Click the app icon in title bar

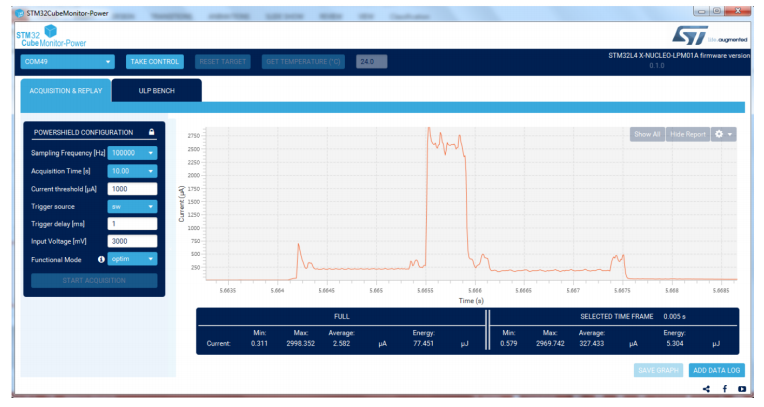(19, 13)
